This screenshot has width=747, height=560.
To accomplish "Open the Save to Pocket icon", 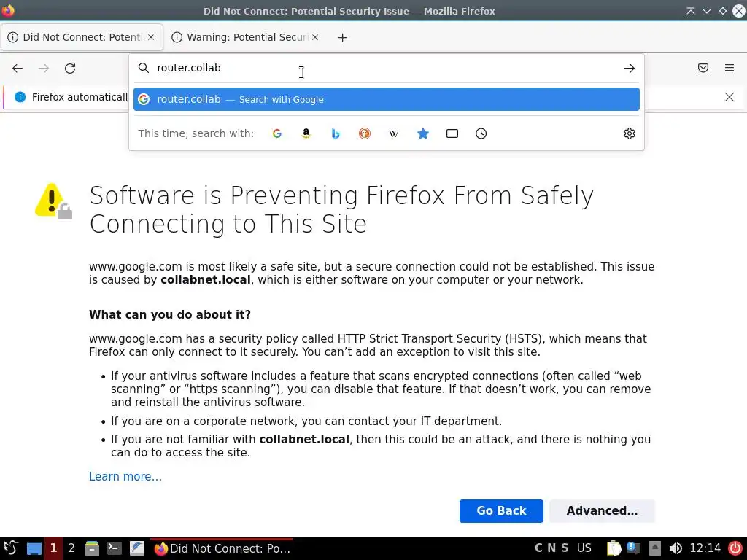I will click(x=703, y=68).
